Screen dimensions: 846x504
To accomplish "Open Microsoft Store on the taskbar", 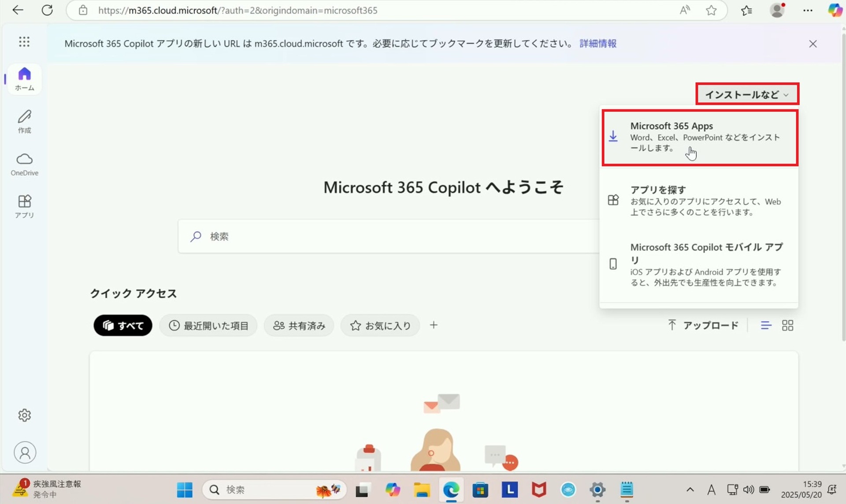I will coord(480,489).
